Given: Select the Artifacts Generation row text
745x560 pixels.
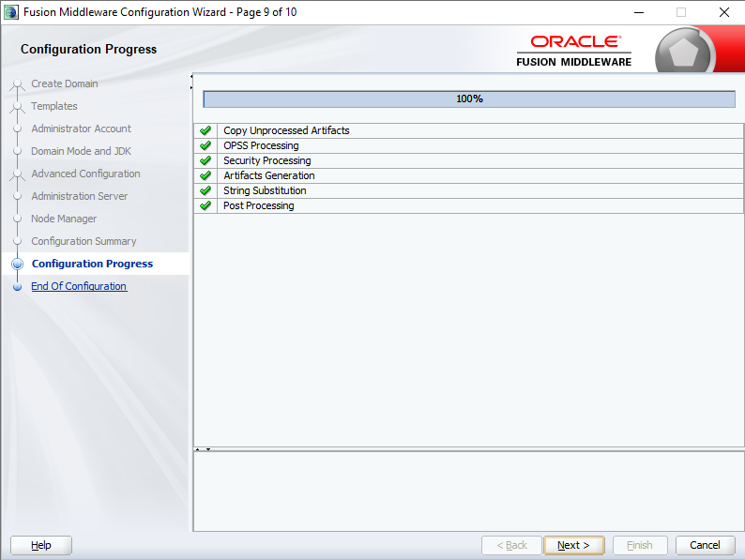Looking at the screenshot, I should click(269, 175).
